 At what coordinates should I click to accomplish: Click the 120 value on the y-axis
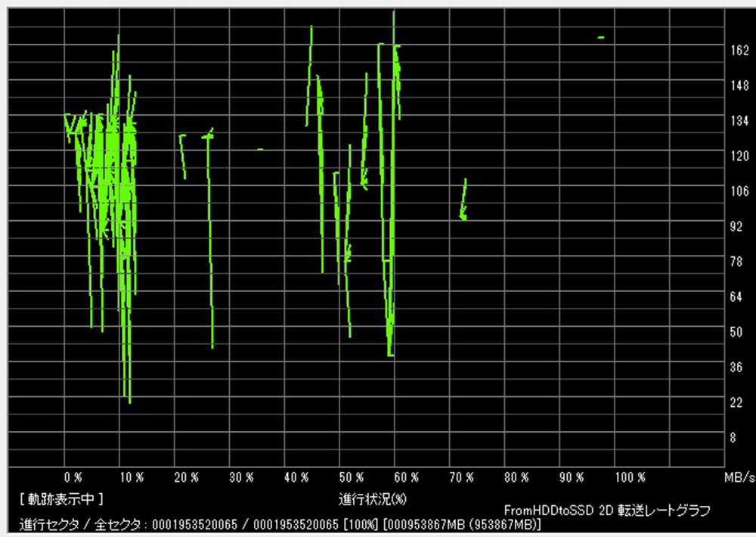click(739, 156)
